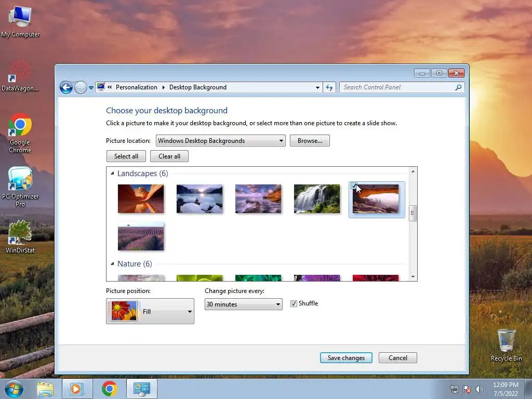Click the scroll down arrow of picture list
The width and height of the screenshot is (532, 399).
click(x=413, y=276)
